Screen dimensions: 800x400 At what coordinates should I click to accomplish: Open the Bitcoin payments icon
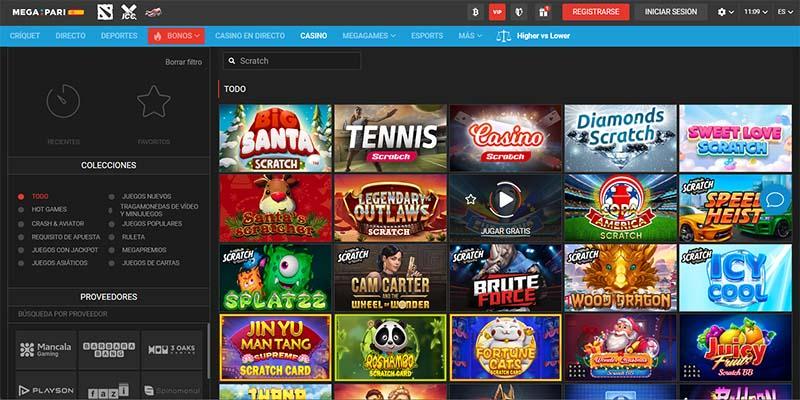[476, 12]
